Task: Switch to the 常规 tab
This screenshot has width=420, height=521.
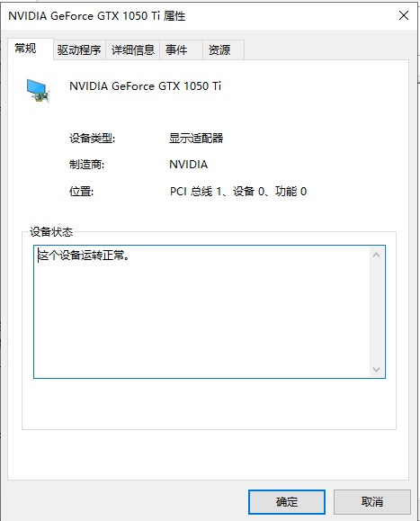Action: point(25,49)
